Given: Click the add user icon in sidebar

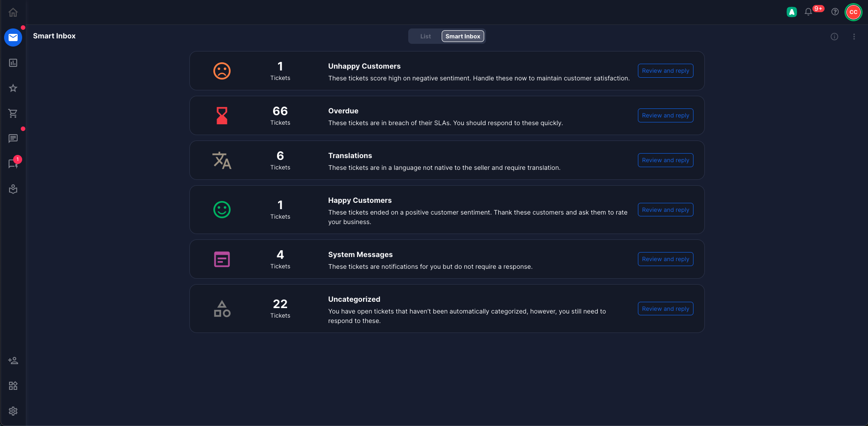Looking at the screenshot, I should click(13, 360).
